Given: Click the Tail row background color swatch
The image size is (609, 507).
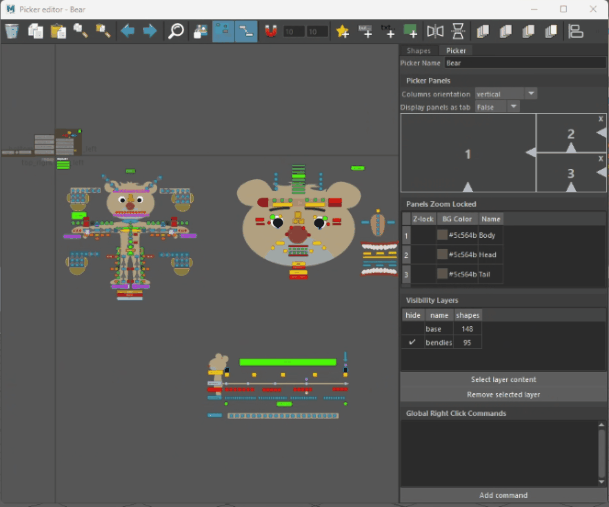Looking at the screenshot, I should pyautogui.click(x=442, y=274).
